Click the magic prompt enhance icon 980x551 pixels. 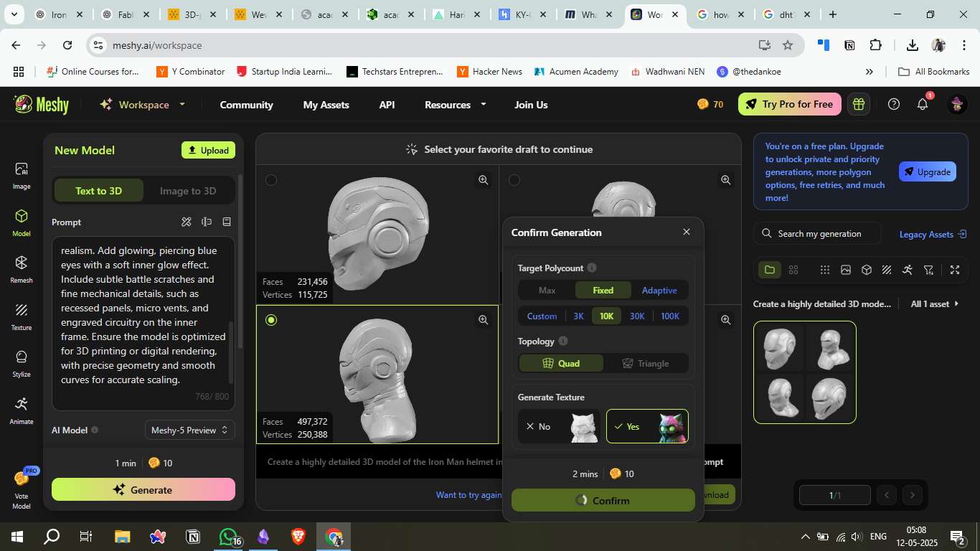click(x=187, y=222)
